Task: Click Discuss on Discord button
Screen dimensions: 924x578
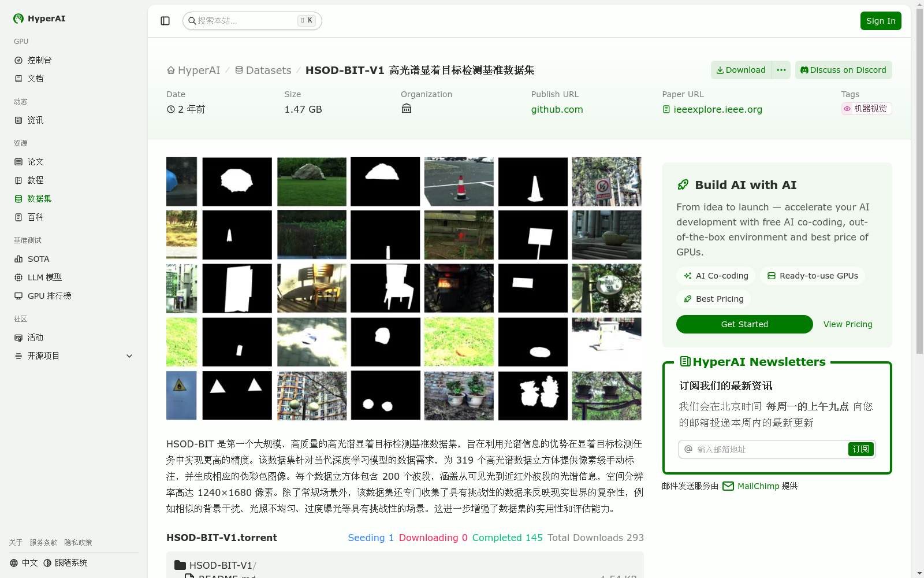Action: [x=844, y=70]
